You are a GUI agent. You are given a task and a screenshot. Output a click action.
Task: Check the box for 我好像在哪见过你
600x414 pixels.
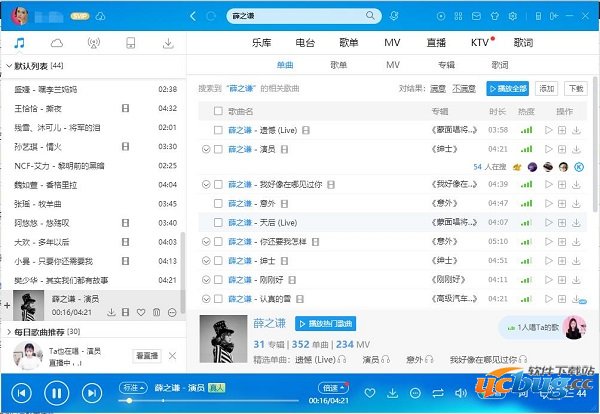(218, 184)
